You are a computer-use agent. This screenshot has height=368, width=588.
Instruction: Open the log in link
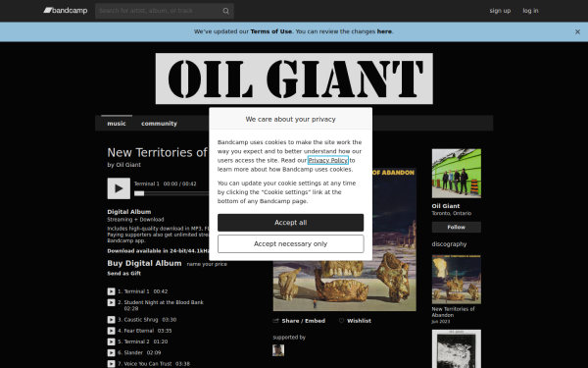click(x=530, y=11)
